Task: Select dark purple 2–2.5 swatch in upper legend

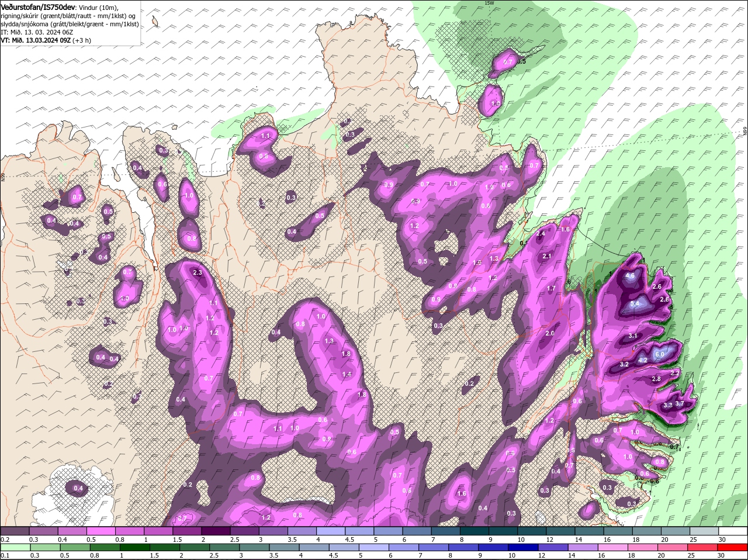Action: point(216,531)
